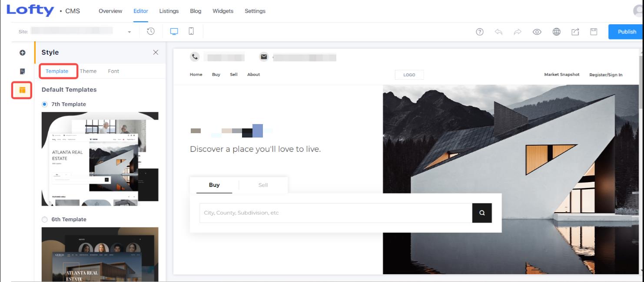
Task: Click the Undo arrow icon
Action: [x=498, y=31]
